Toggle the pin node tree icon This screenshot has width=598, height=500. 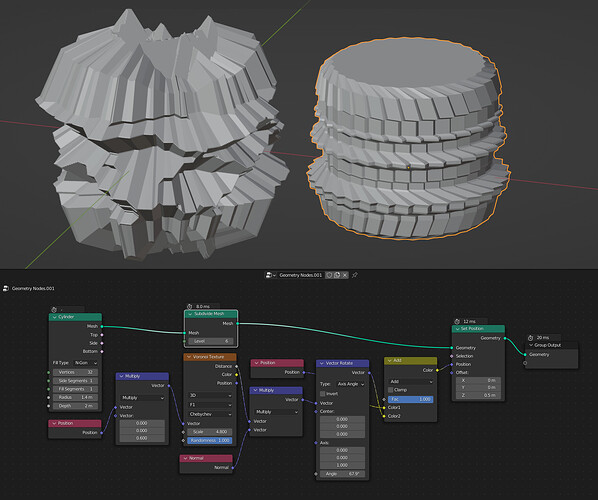355,275
